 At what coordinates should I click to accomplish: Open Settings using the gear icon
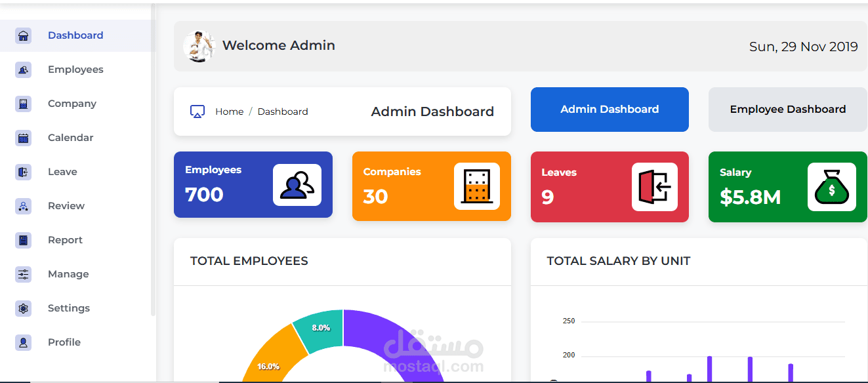pyautogui.click(x=23, y=308)
